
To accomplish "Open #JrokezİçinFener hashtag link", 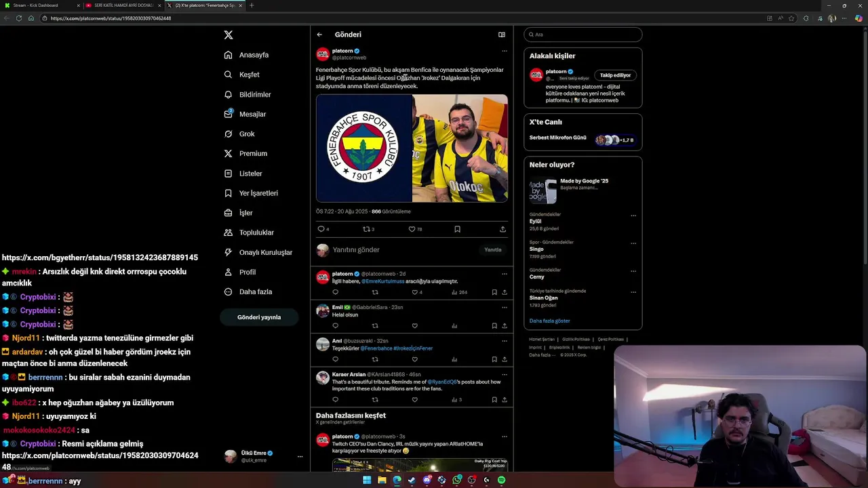I will coord(413,348).
